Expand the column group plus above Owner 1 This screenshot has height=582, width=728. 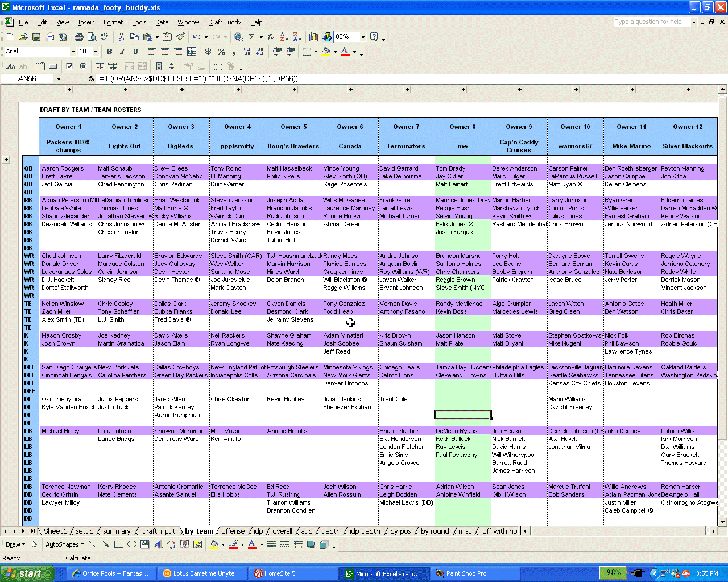tap(69, 89)
